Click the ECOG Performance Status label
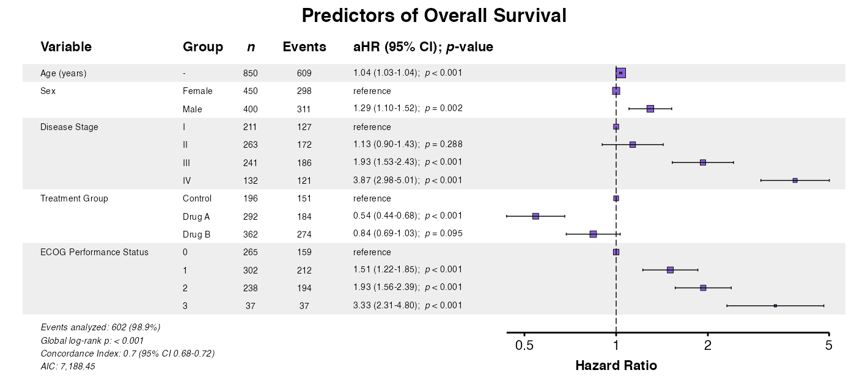The height and width of the screenshot is (381, 868). (x=94, y=252)
